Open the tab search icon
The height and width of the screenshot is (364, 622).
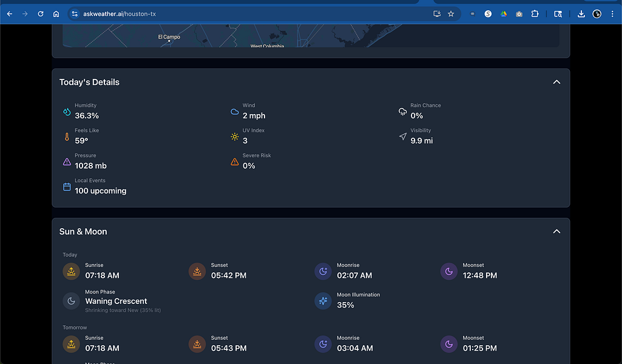tap(558, 14)
